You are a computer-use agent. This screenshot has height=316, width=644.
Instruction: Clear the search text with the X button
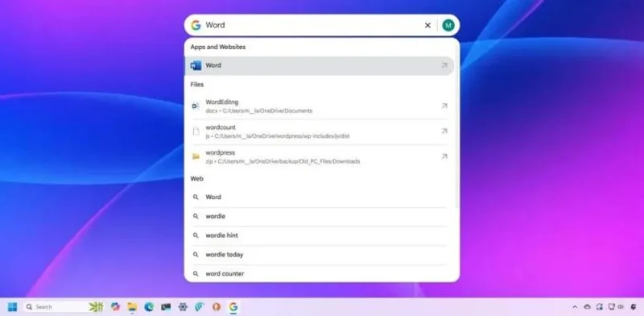[427, 25]
